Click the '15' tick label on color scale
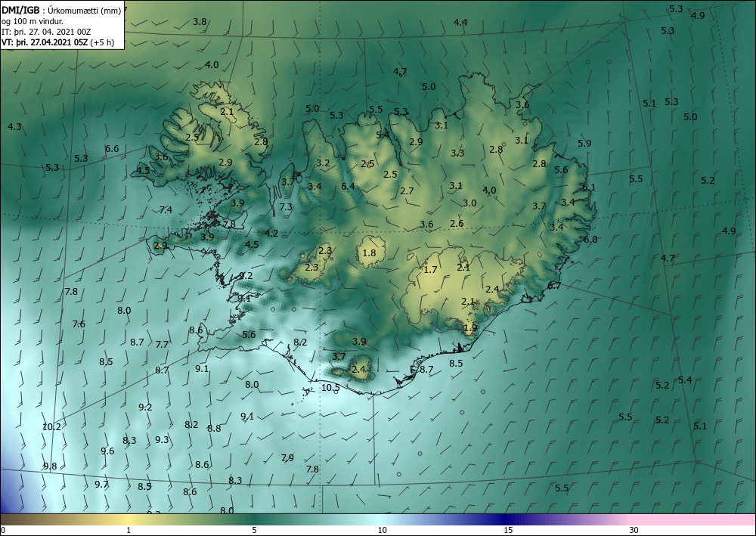The image size is (756, 536). [x=508, y=530]
